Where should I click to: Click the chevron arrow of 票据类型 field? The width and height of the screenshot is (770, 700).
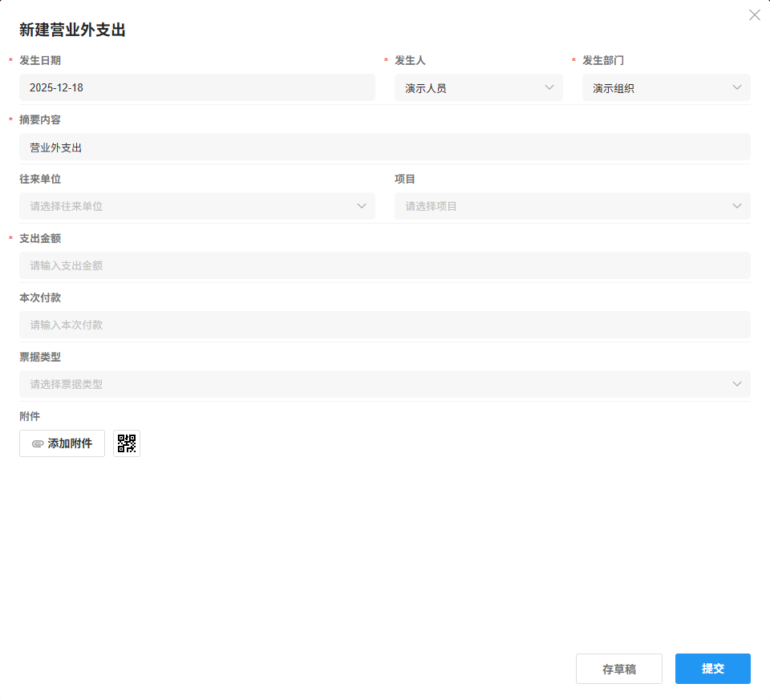736,383
